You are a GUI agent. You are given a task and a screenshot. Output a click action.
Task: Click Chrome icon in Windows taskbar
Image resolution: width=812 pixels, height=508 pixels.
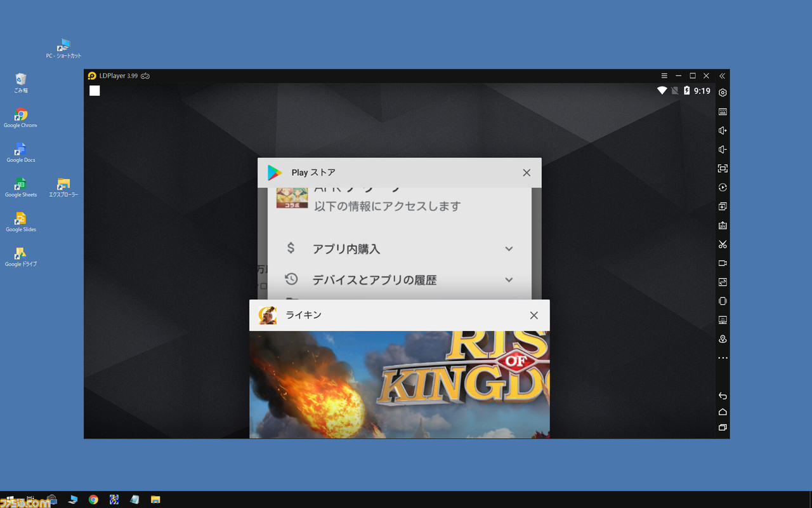(x=93, y=500)
